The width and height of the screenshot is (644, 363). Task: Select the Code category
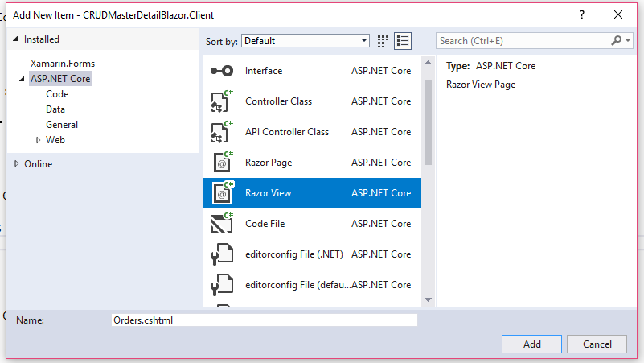click(x=57, y=93)
